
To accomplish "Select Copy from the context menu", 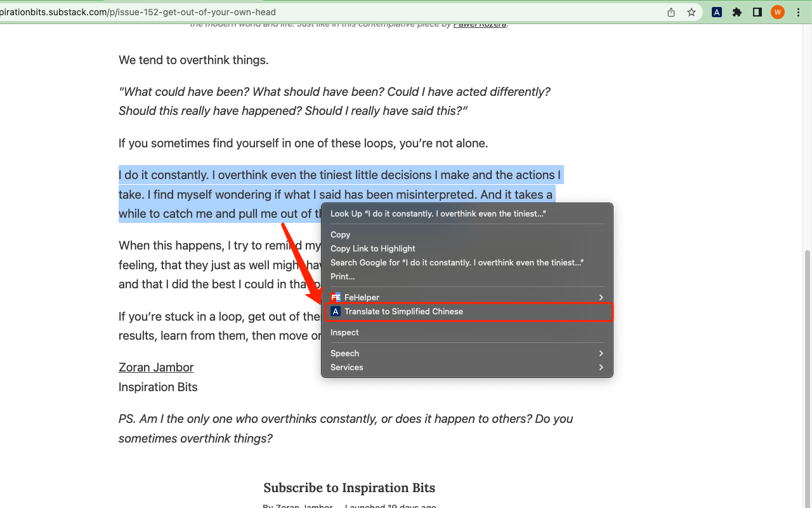I will coord(467,234).
